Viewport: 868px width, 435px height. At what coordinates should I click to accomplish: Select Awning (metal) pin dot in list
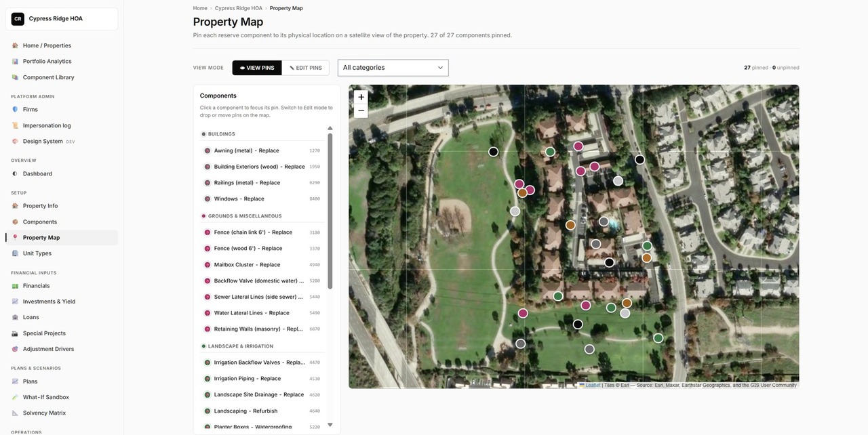click(208, 150)
